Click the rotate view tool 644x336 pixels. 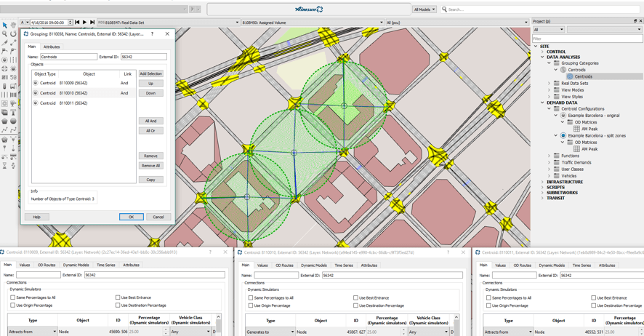pos(13,34)
